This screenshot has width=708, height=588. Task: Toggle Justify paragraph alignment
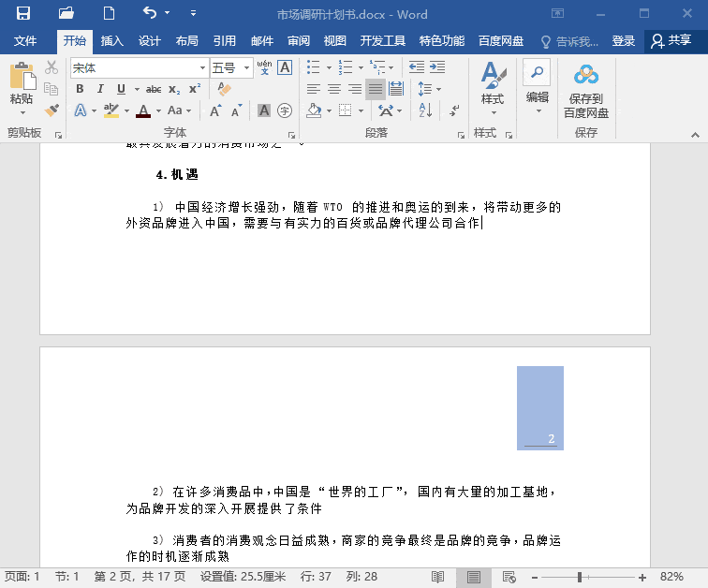coord(376,89)
